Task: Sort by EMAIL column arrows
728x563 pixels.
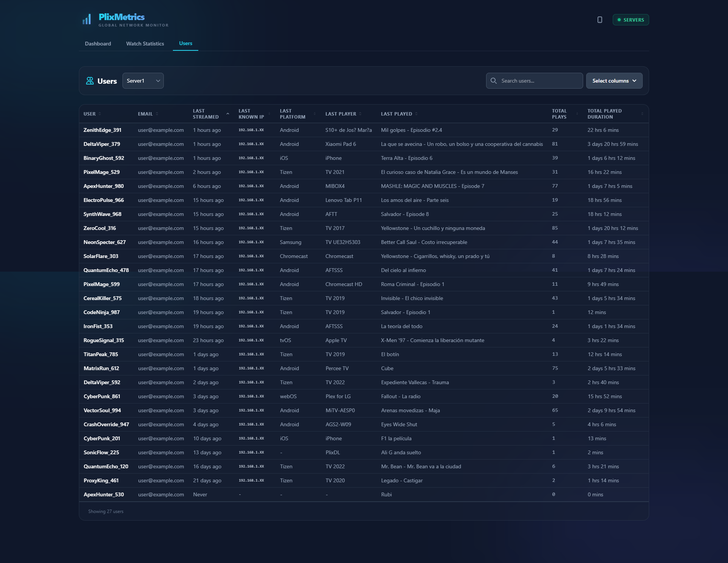Action: (157, 114)
